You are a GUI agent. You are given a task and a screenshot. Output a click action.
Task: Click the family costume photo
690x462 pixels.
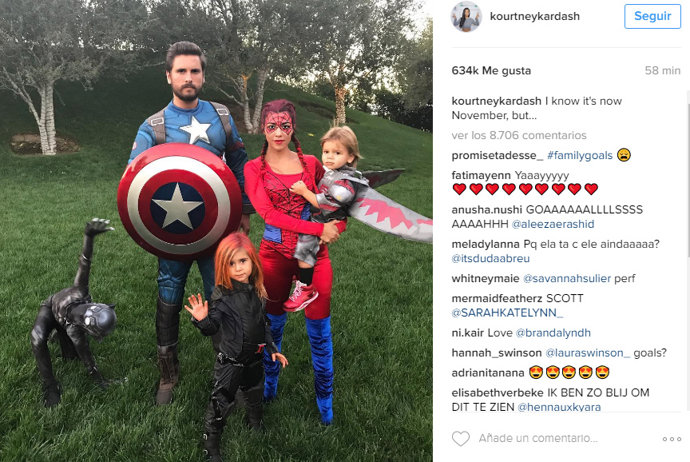pos(216,231)
